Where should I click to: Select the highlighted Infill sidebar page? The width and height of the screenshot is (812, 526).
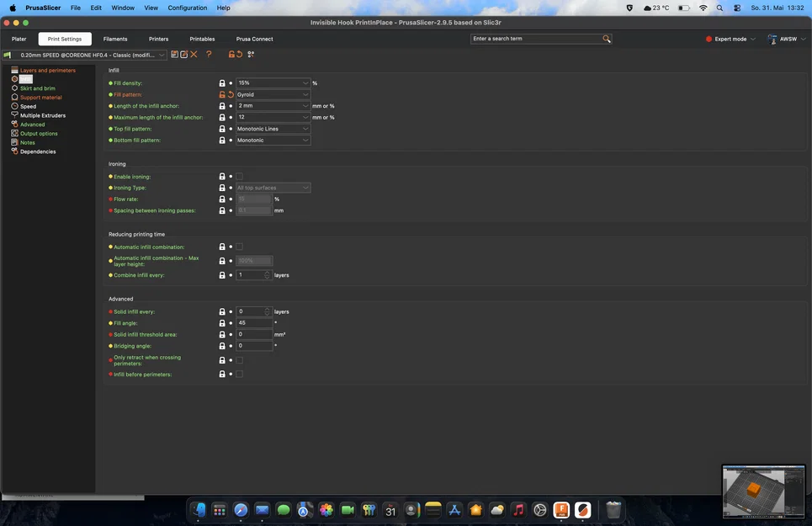[26, 79]
